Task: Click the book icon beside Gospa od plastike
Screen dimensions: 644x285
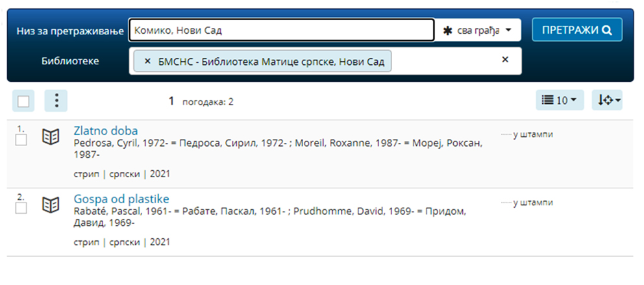Action: (51, 205)
